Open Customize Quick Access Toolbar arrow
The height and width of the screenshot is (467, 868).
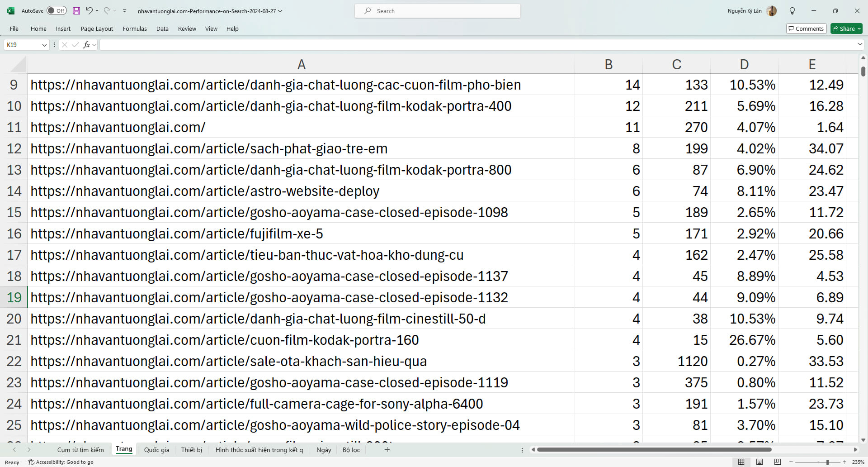click(x=125, y=11)
